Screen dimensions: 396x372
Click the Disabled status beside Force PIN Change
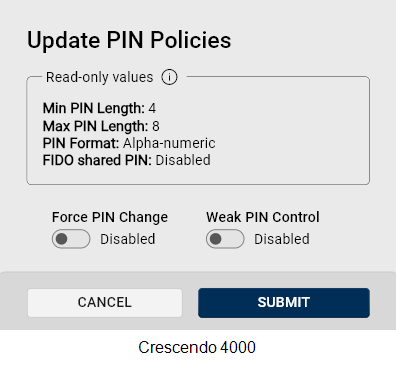(x=128, y=239)
